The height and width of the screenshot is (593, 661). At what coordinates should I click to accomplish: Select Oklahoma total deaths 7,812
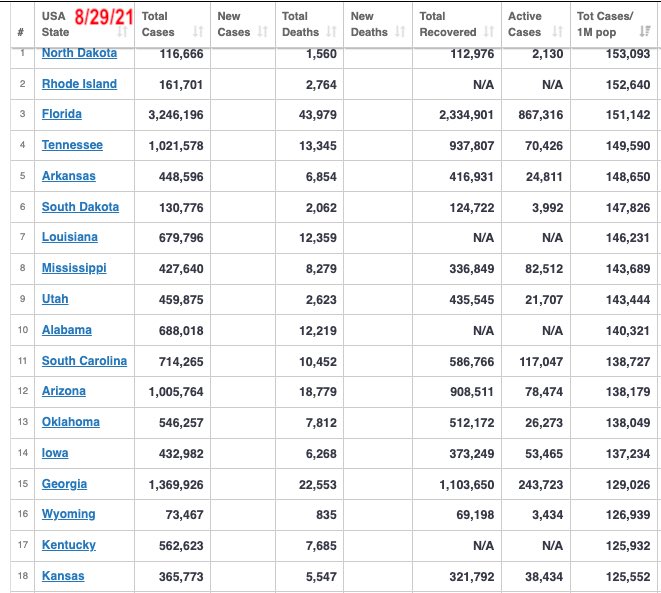pyautogui.click(x=321, y=423)
